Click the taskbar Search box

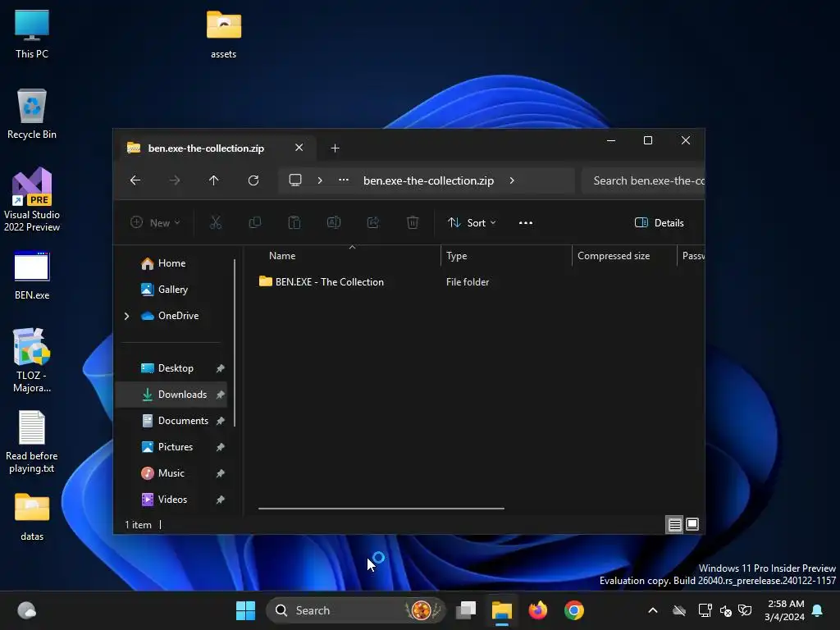point(356,610)
